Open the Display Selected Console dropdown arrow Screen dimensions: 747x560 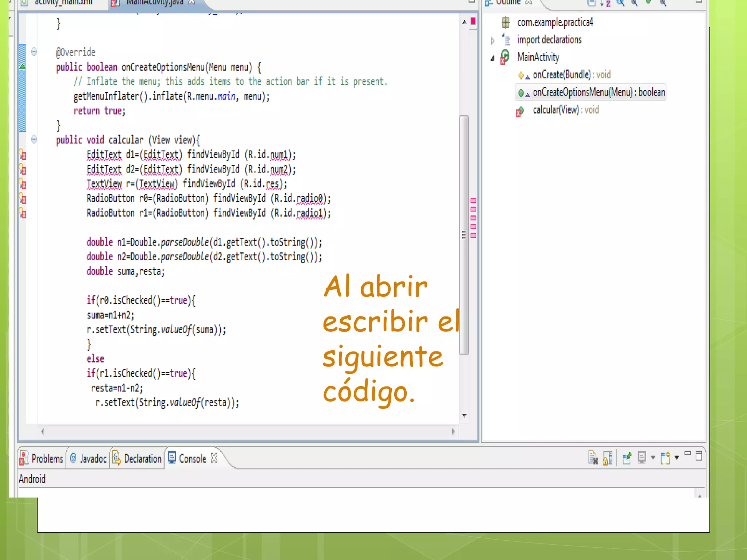click(x=653, y=457)
